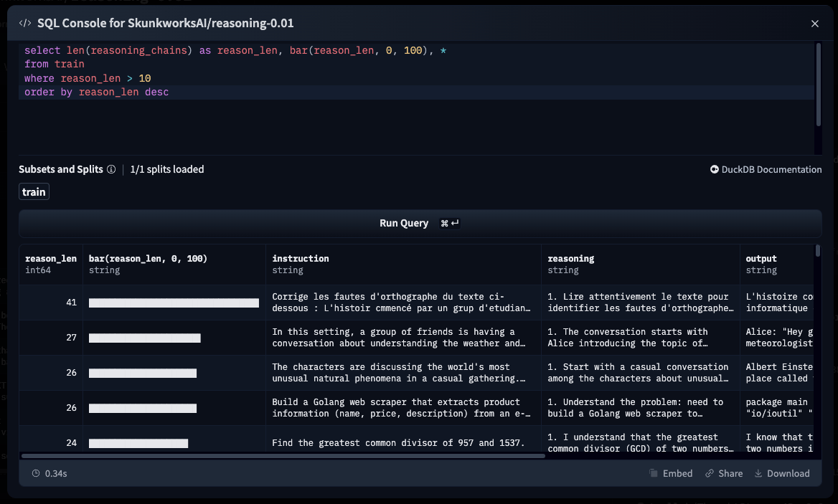Click the bar for reason_len 41
Viewport: 838px width, 504px height.
tap(174, 303)
